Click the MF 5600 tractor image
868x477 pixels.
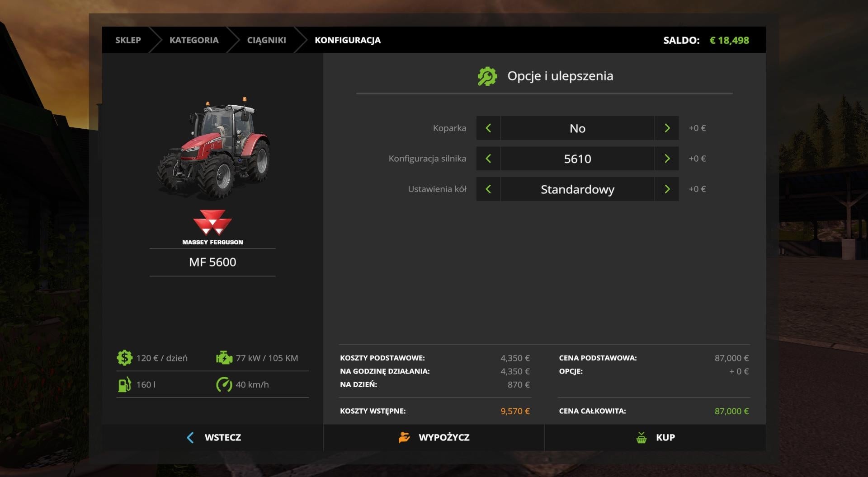213,148
